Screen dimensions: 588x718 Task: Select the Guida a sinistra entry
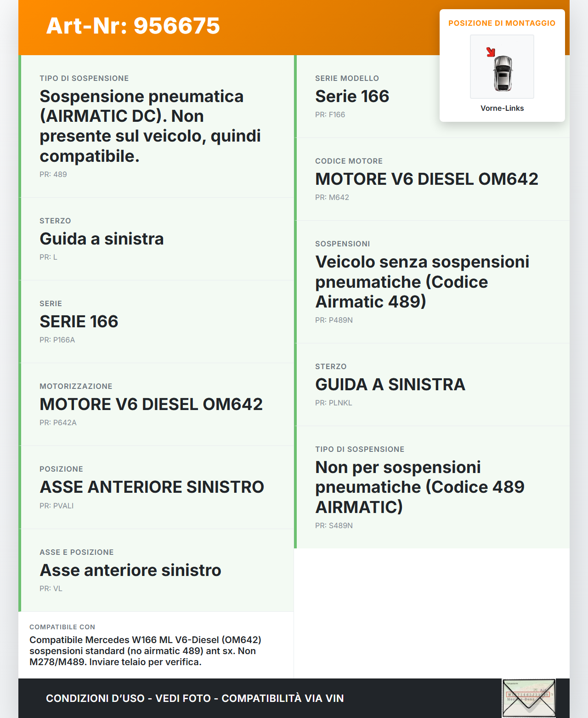[x=102, y=239]
